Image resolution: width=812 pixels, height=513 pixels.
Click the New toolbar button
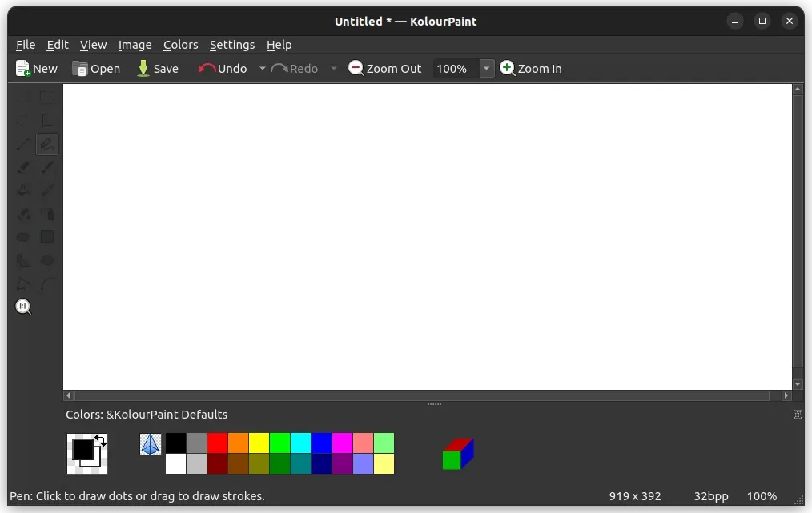36,68
